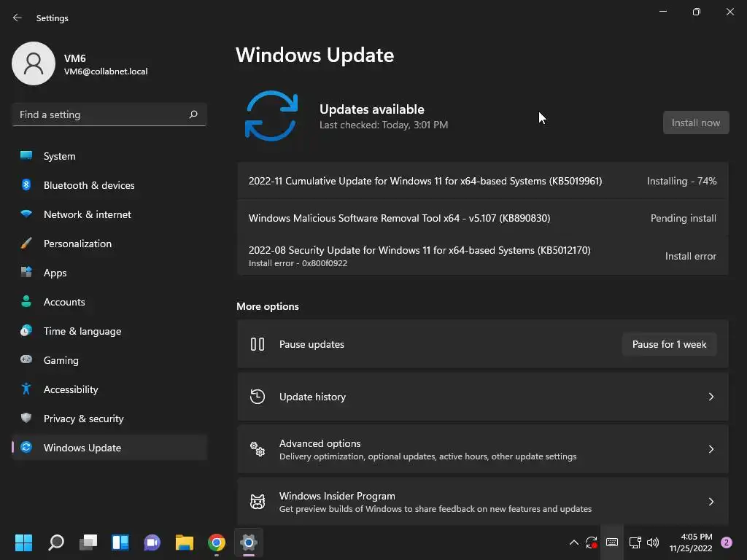Viewport: 747px width, 560px height.
Task: Select Windows Update in the sidebar
Action: click(109, 448)
